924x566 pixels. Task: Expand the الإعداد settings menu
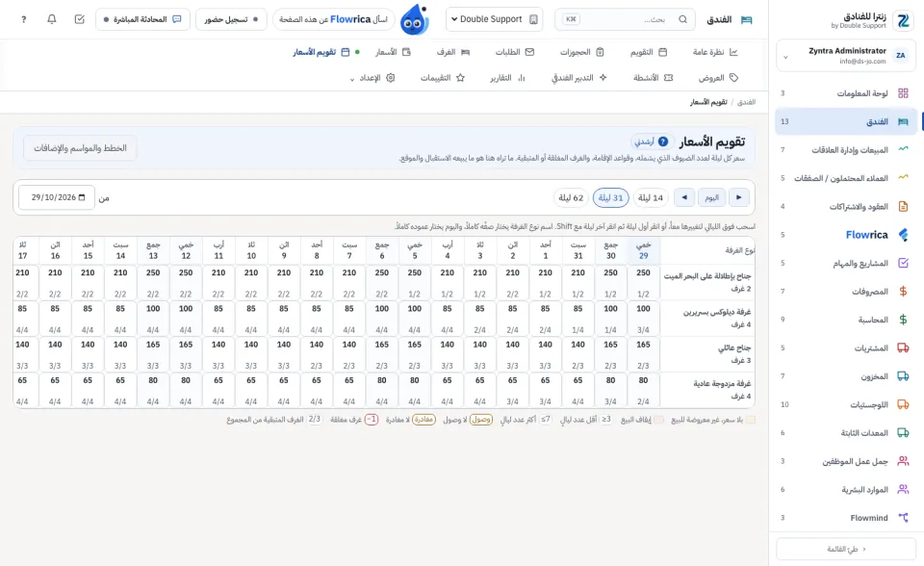372,78
